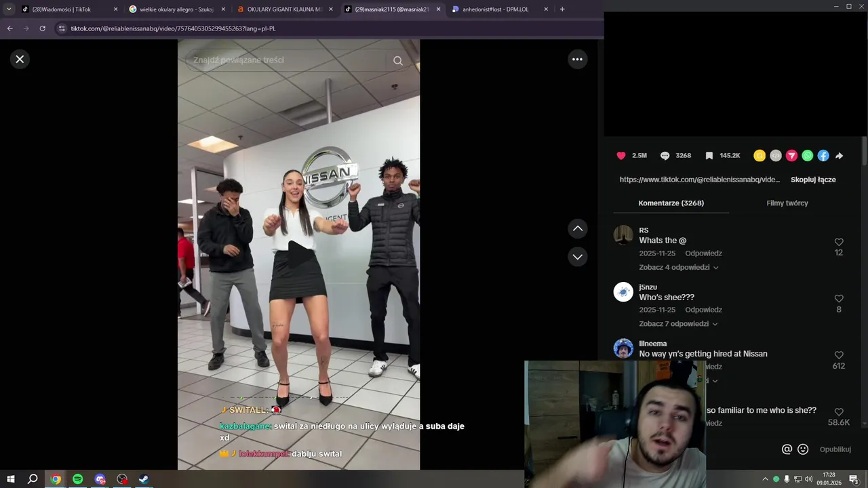The width and height of the screenshot is (868, 488).
Task: Close the TikTok video viewer
Action: 20,59
